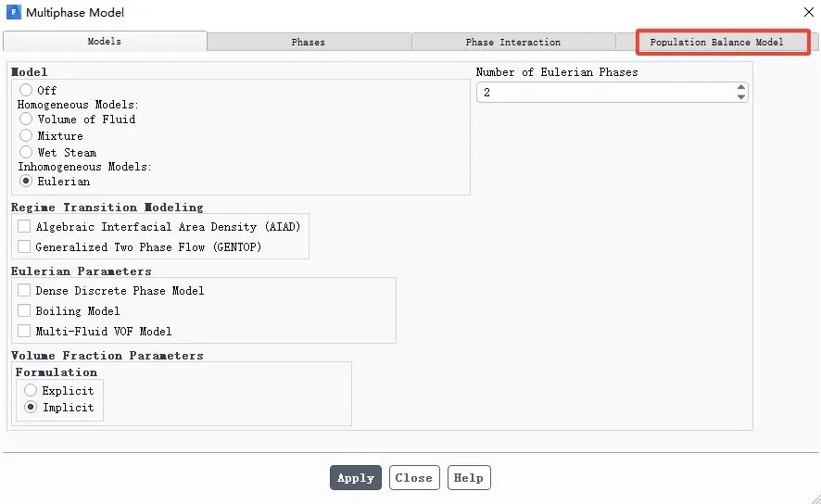Select the Eulerian inhomogeneous model
Image resolution: width=821 pixels, height=504 pixels.
point(26,181)
